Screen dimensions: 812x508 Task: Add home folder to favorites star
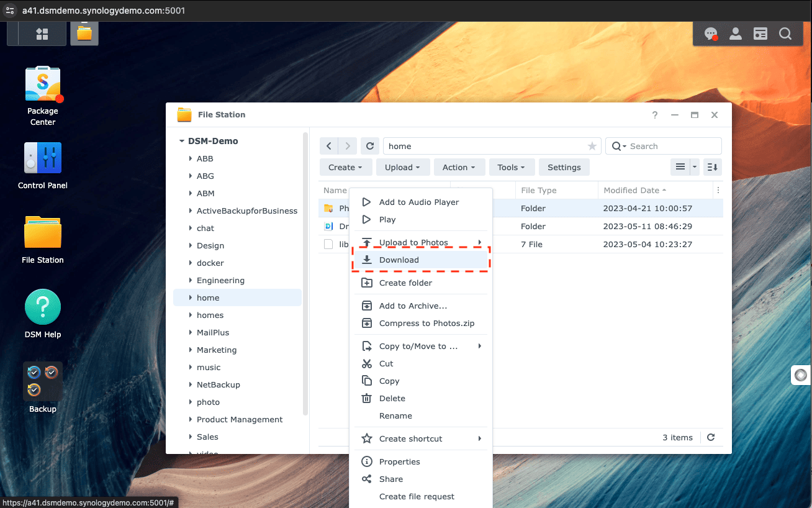(x=592, y=146)
